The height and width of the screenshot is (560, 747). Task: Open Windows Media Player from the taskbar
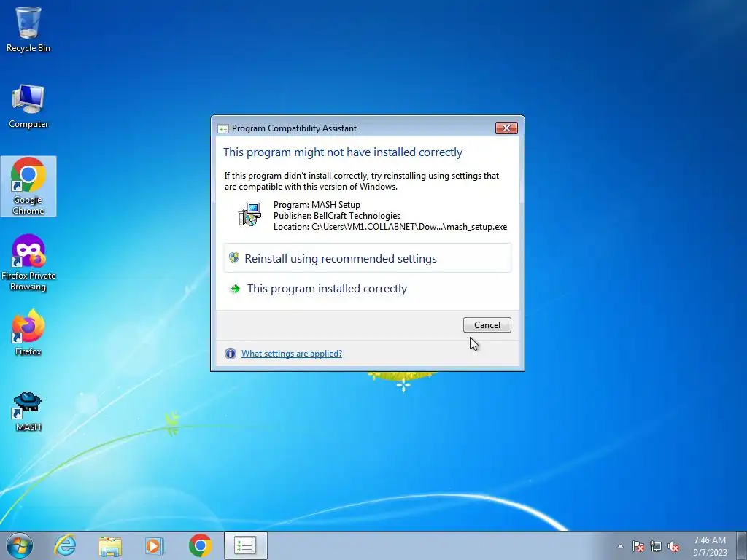pos(155,545)
